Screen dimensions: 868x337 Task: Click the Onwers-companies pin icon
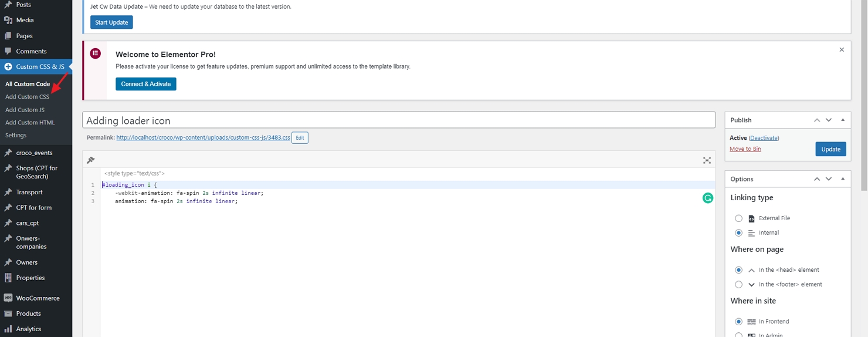(8, 238)
